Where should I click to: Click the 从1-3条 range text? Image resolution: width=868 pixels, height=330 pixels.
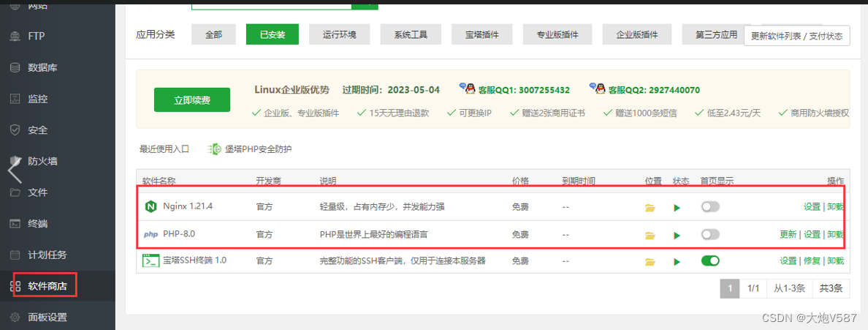pos(789,288)
